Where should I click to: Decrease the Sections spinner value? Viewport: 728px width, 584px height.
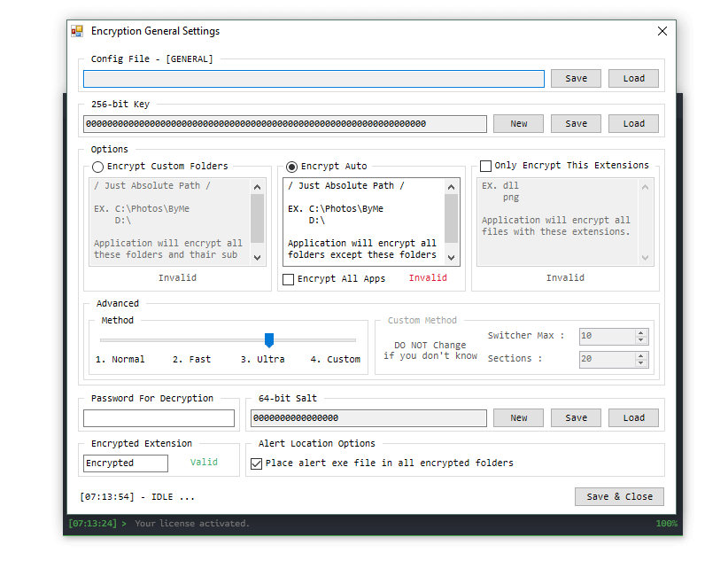coord(641,362)
